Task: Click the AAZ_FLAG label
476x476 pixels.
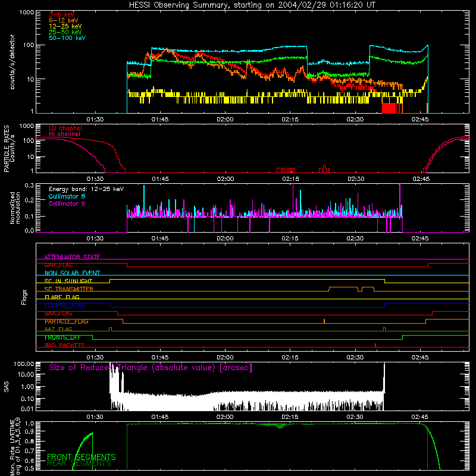Action: point(58,329)
